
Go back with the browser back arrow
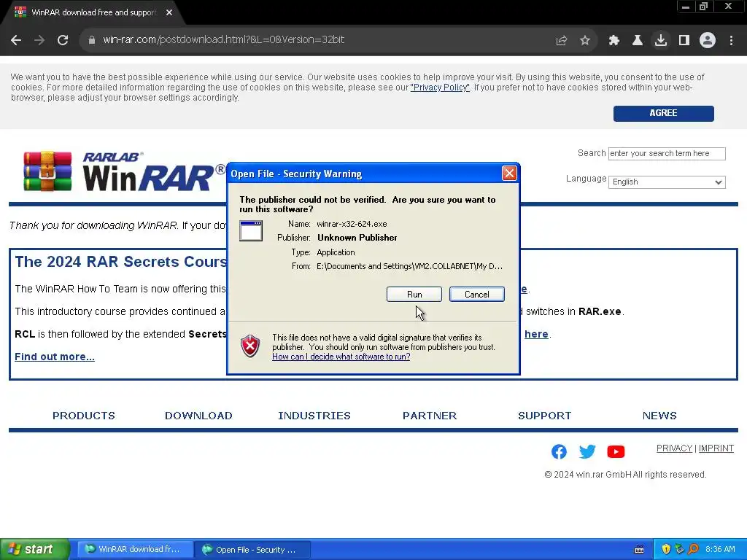(16, 40)
